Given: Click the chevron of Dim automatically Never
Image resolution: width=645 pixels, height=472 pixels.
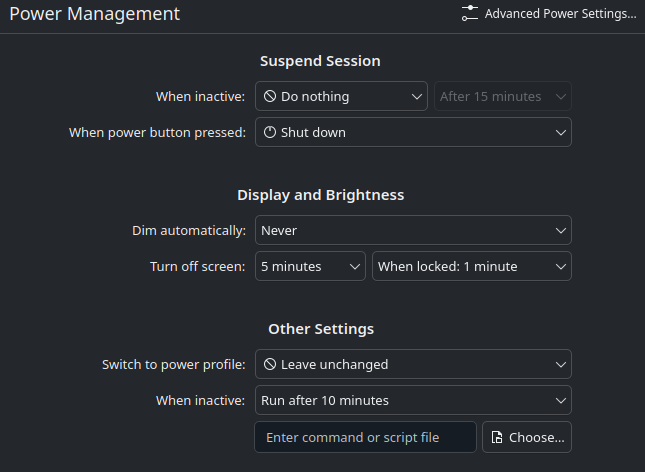Looking at the screenshot, I should [x=560, y=230].
